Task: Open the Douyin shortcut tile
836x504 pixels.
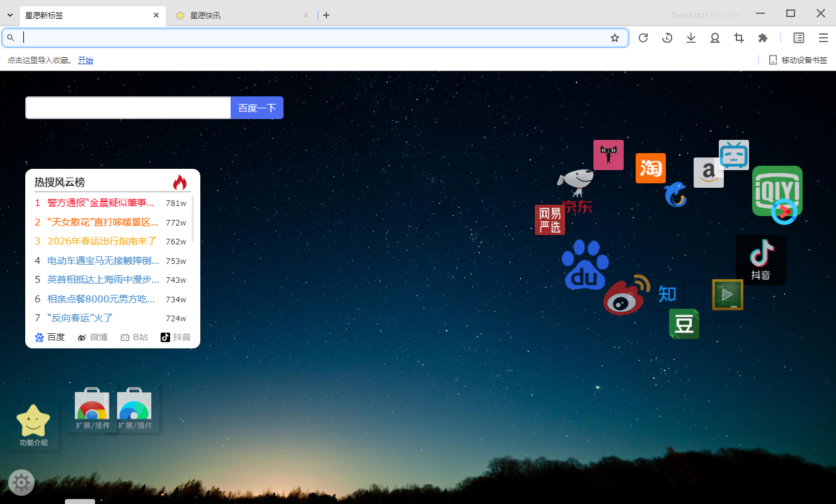Action: tap(760, 260)
